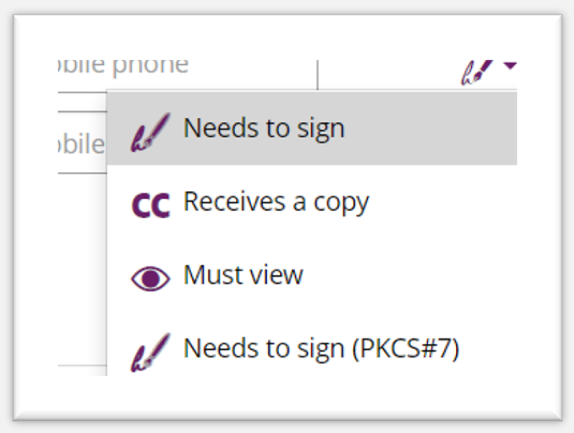The image size is (574, 433).
Task: Click the PKCS#7 text in last option
Action: coord(406,348)
